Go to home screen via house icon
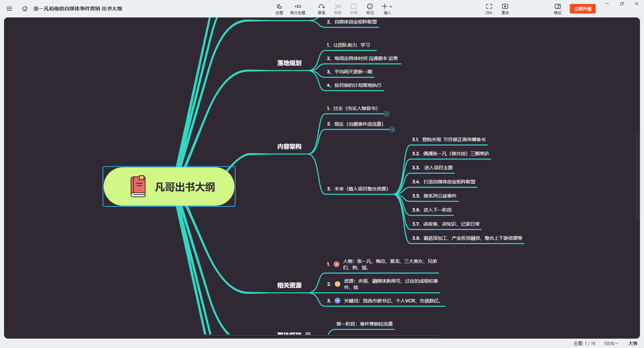Image resolution: width=644 pixels, height=348 pixels. pyautogui.click(x=24, y=8)
